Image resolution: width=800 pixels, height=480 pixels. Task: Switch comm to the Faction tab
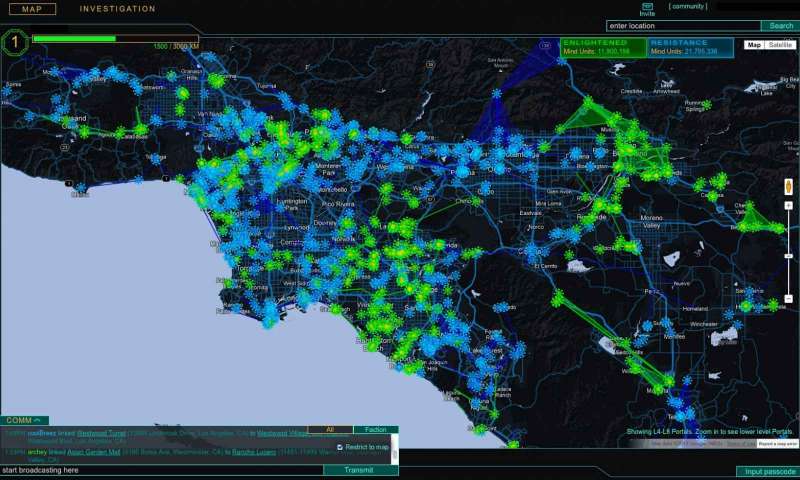375,429
